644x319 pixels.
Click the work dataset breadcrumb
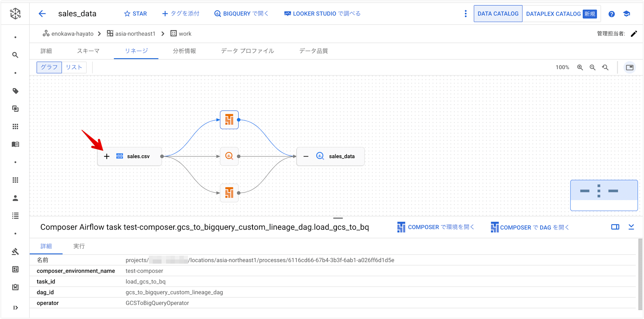pyautogui.click(x=181, y=34)
